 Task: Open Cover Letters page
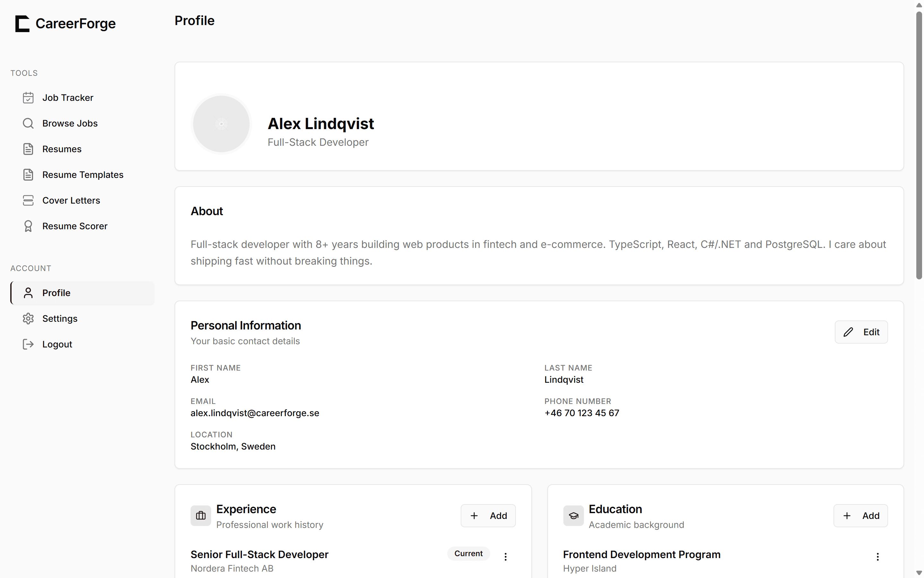[x=82, y=200]
